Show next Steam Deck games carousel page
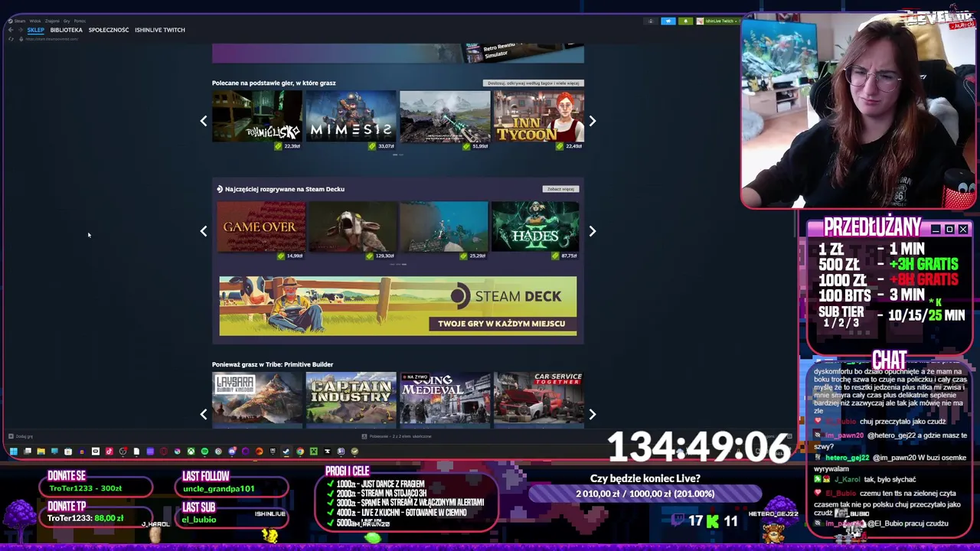The width and height of the screenshot is (980, 551). [x=592, y=230]
